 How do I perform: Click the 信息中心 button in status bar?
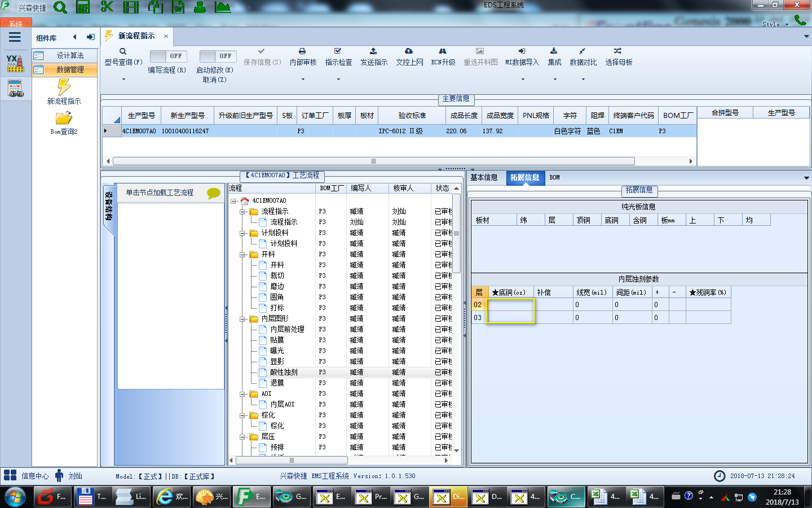pos(27,476)
